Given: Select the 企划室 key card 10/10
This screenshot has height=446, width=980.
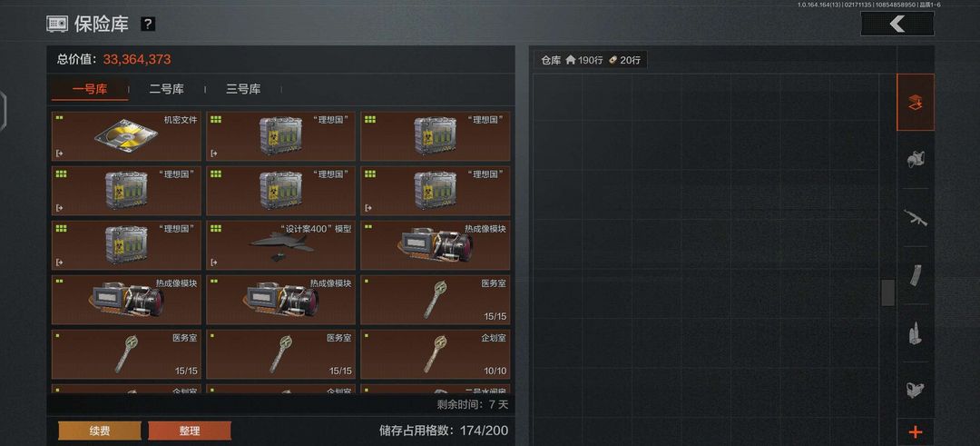Looking at the screenshot, I should tap(435, 354).
